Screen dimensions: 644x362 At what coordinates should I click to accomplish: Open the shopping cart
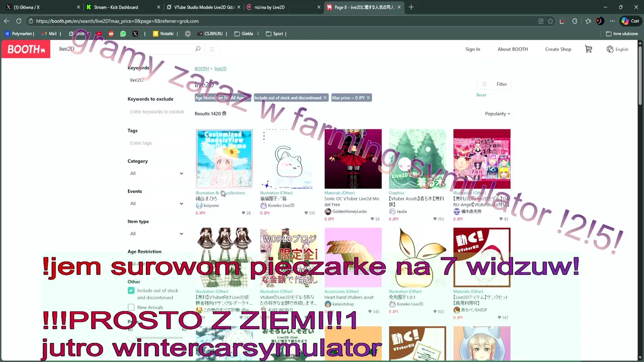click(x=589, y=49)
